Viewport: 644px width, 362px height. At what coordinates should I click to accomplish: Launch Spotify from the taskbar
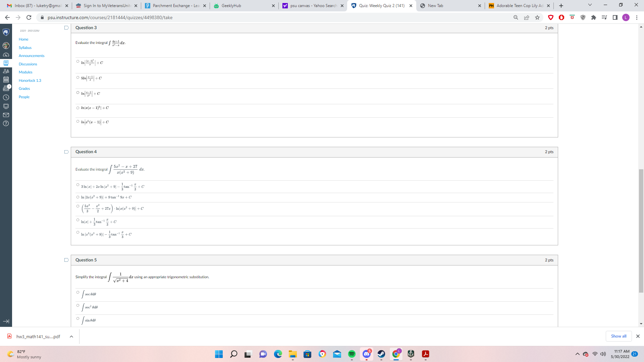click(x=352, y=354)
